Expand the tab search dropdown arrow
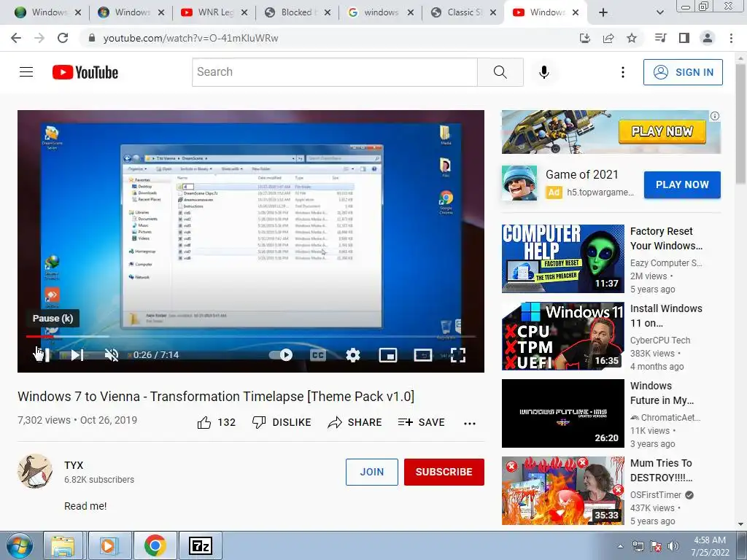Screen dimensions: 747x560 point(659,12)
